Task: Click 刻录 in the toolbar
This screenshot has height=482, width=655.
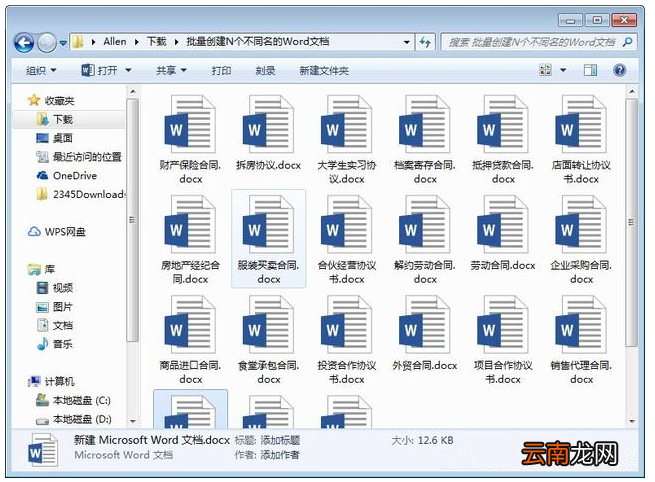Action: click(x=266, y=71)
